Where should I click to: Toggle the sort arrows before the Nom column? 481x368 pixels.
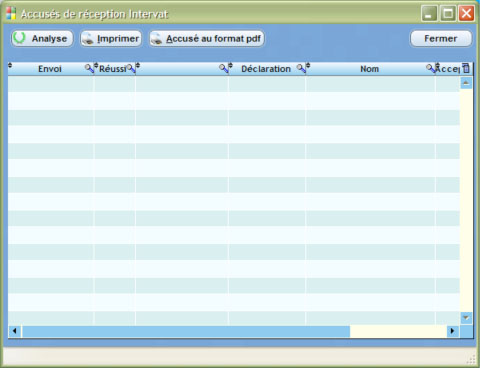308,65
